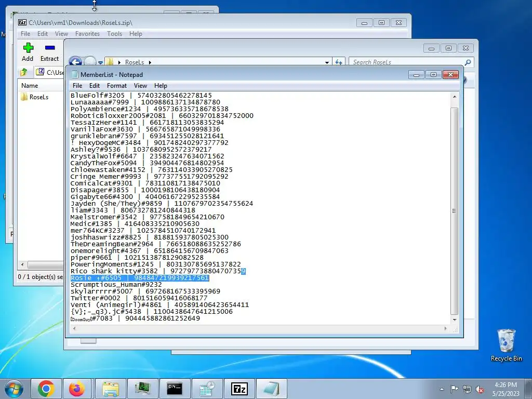Click the Medic#1385 line in Notepad
532x399 pixels.
[x=135, y=223]
